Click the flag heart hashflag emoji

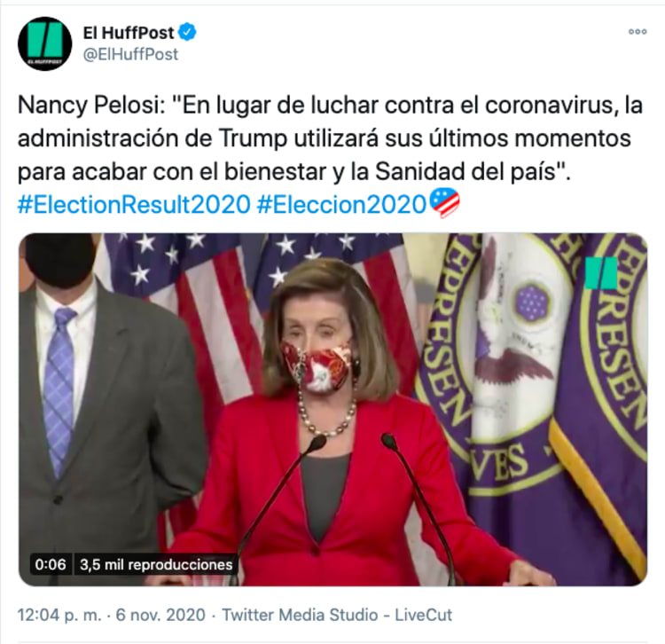coord(444,203)
